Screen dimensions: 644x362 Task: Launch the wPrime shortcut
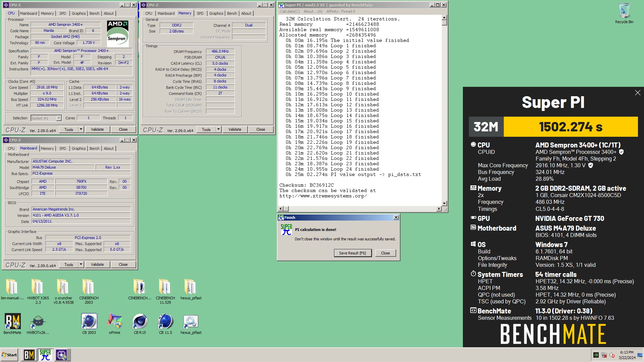click(114, 324)
